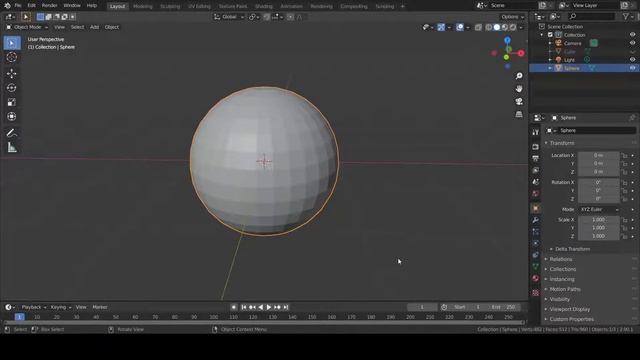Expand the Relations panel
Image resolution: width=640 pixels, height=360 pixels.
click(x=561, y=259)
